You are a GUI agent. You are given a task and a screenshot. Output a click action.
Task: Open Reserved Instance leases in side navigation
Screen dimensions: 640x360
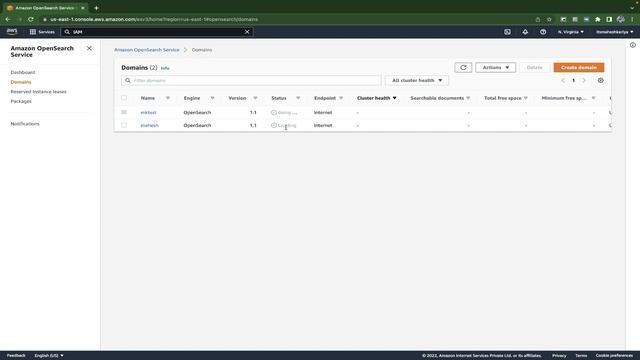pyautogui.click(x=38, y=92)
